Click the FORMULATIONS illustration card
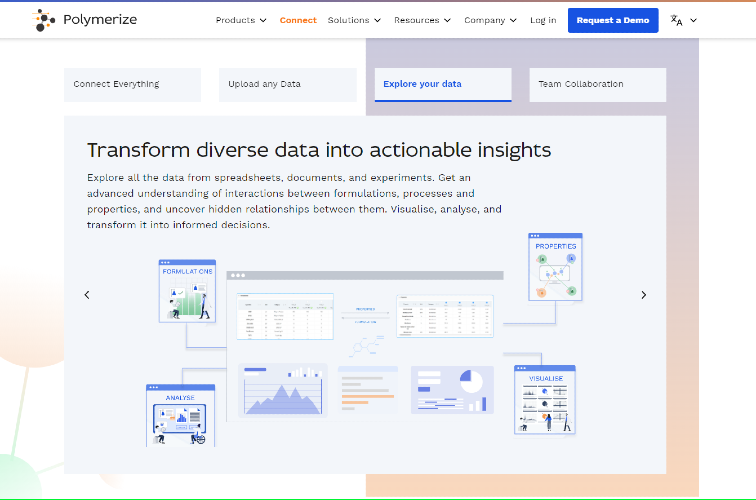756x500 pixels. coord(188,291)
